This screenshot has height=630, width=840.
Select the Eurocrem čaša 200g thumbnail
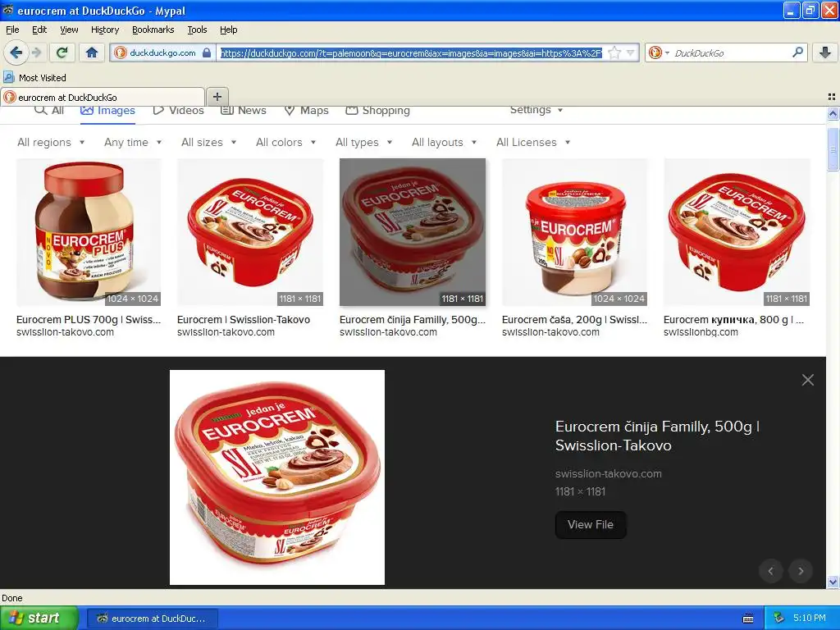click(575, 232)
